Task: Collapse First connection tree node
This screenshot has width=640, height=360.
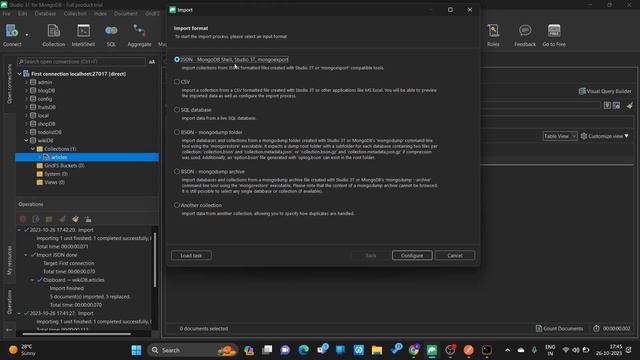Action: [19, 74]
